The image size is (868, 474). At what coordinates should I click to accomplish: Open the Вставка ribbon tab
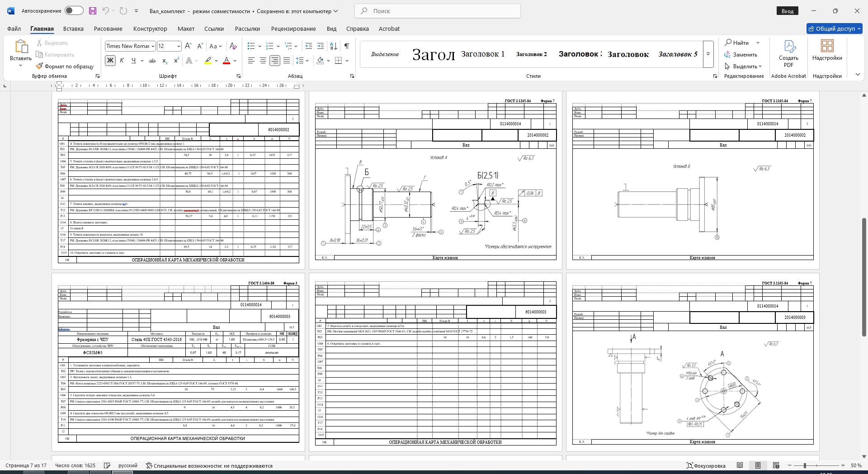pos(73,28)
